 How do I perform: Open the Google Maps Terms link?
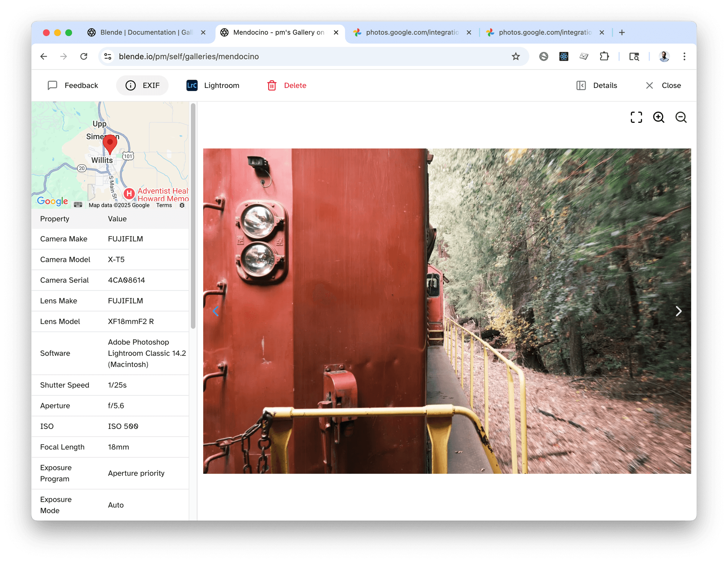164,205
